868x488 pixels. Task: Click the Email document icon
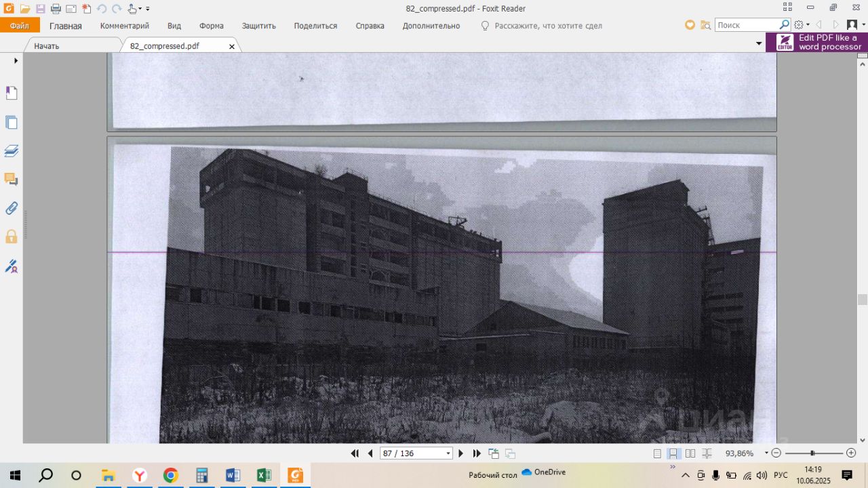click(71, 9)
